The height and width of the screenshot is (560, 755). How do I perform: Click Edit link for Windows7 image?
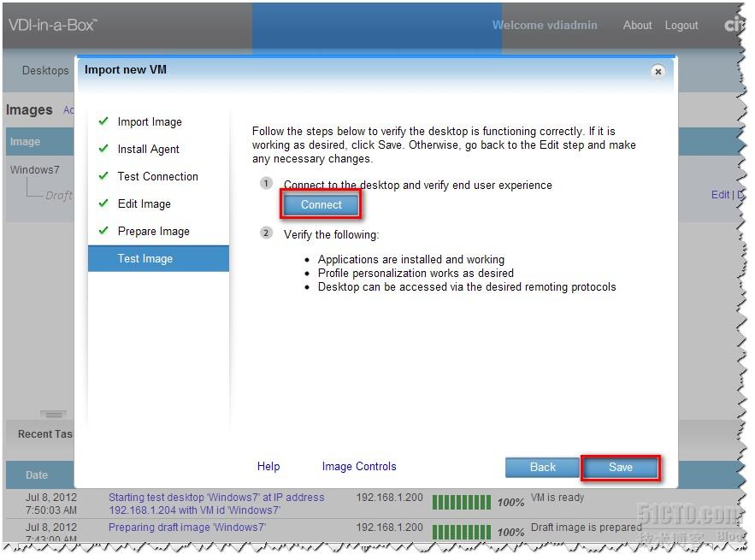click(720, 195)
